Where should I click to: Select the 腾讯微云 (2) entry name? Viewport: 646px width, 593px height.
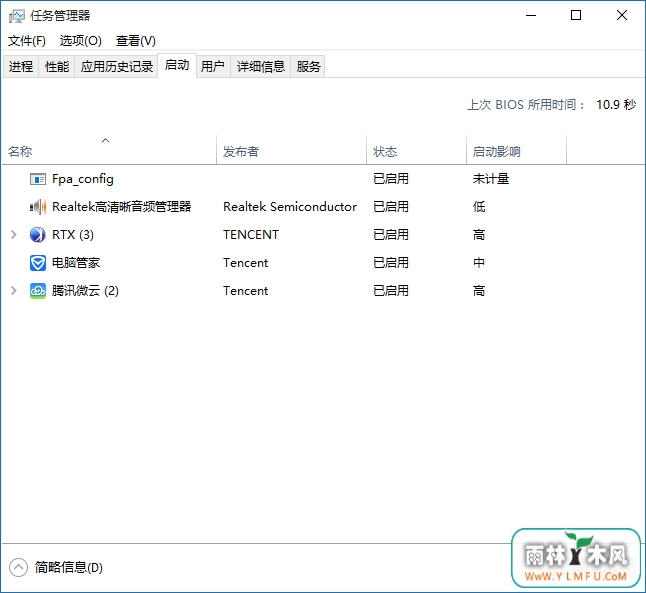85,291
